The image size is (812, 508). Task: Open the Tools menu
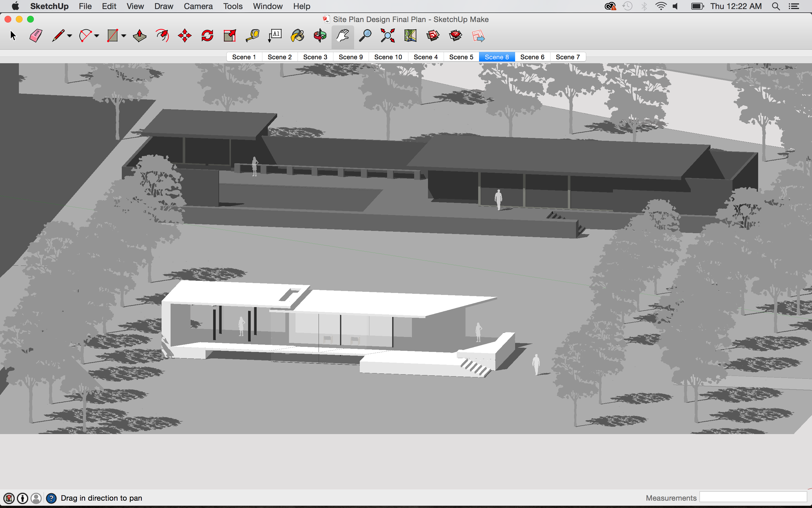pyautogui.click(x=233, y=6)
